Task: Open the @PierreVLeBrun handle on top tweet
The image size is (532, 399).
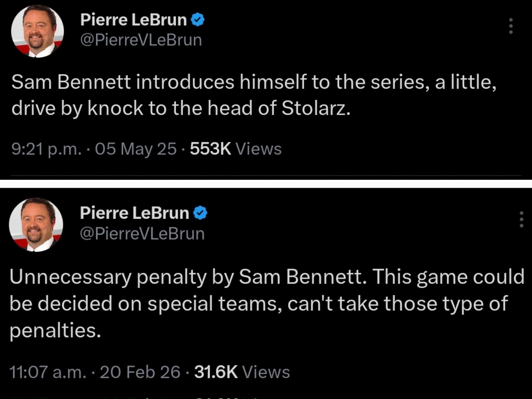Action: [141, 40]
